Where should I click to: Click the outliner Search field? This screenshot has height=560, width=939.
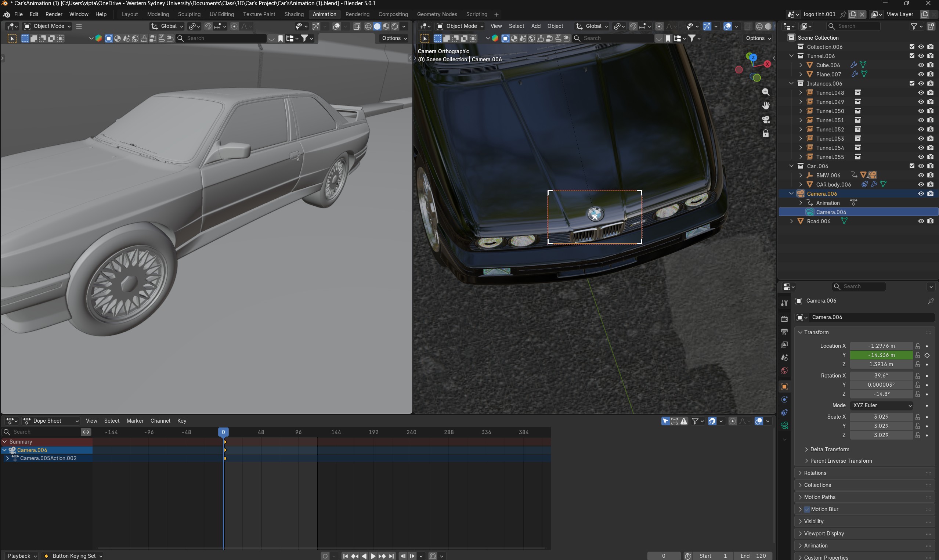pyautogui.click(x=853, y=26)
